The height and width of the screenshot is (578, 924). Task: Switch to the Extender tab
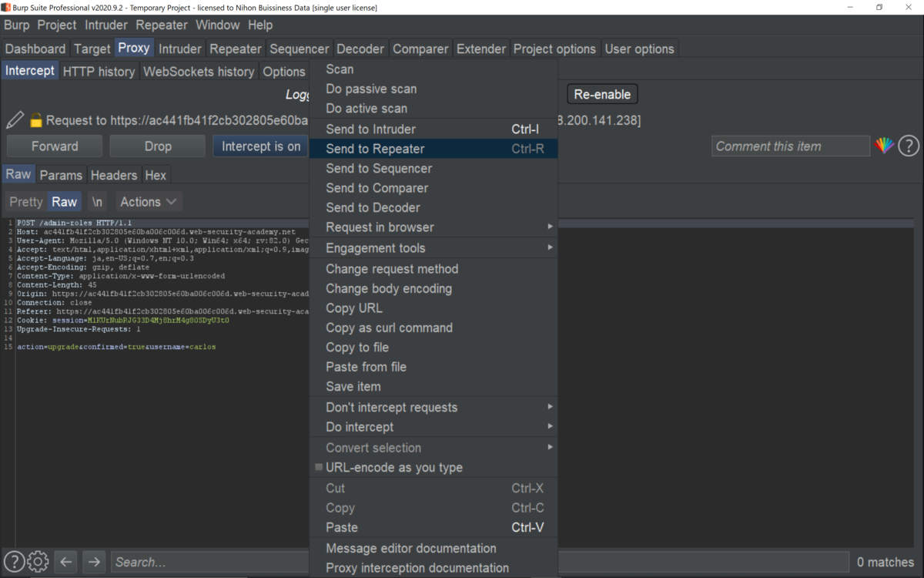[481, 49]
